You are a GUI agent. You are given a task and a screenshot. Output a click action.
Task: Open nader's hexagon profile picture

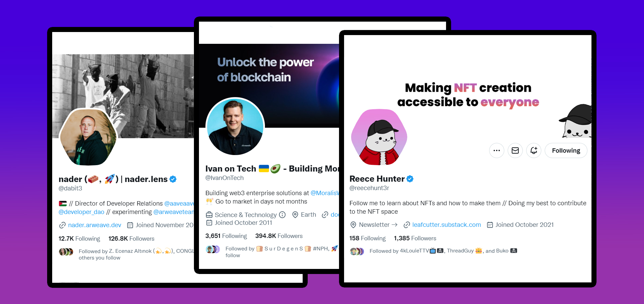(x=88, y=137)
